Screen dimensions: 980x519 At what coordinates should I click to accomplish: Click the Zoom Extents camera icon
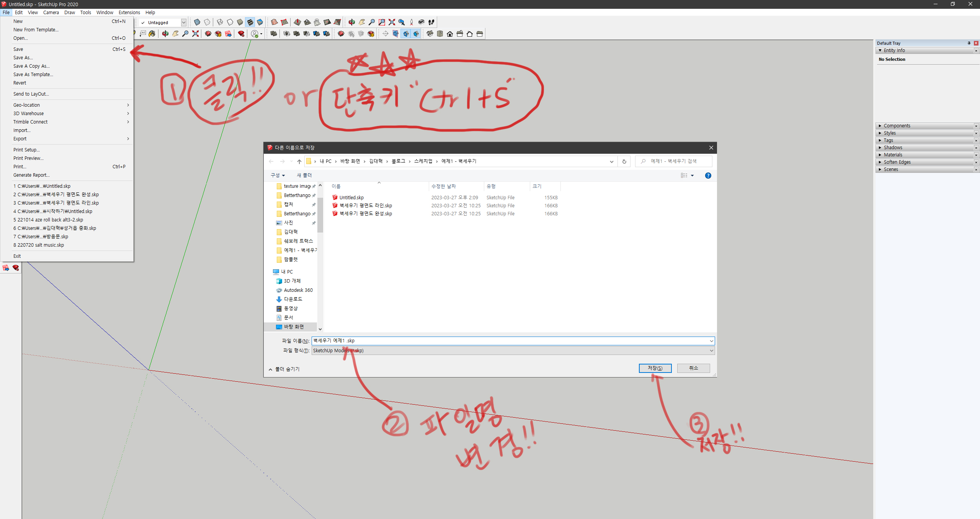(x=392, y=22)
